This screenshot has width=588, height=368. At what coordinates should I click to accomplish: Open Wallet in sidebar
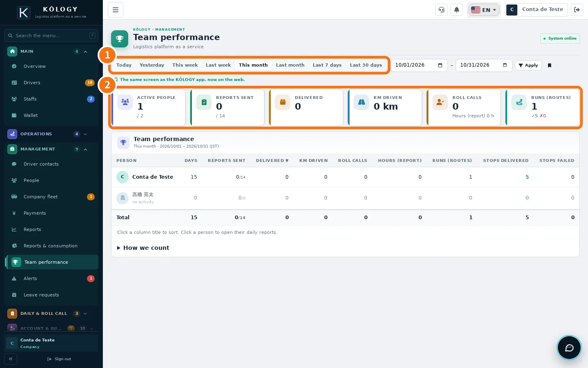52,115
